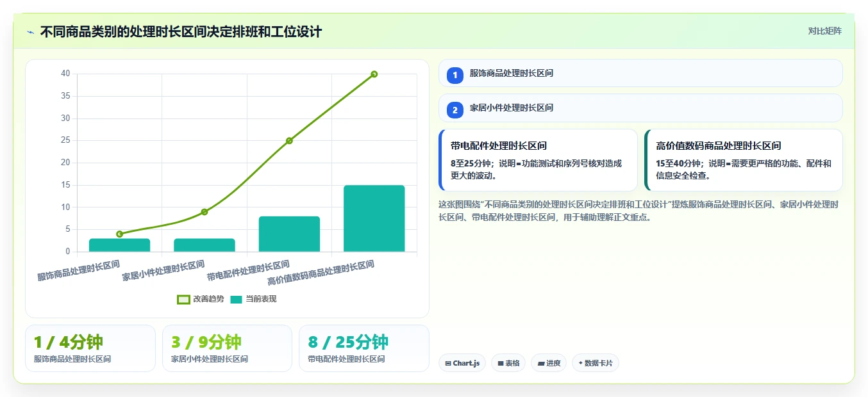Image resolution: width=868 pixels, height=397 pixels.
Task: Click the 1 / 4分钟 stat card
Action: click(x=90, y=348)
